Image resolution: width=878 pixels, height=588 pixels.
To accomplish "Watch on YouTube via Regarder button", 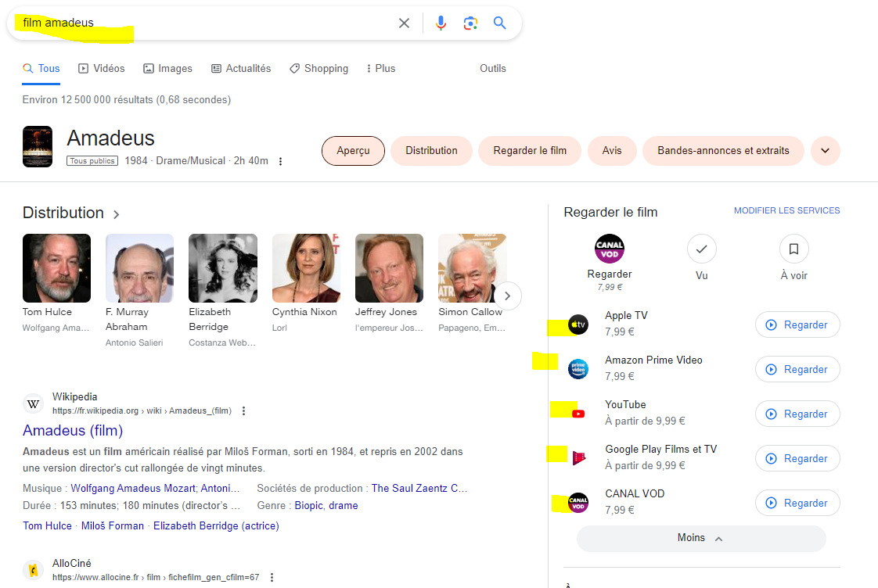I will (797, 414).
